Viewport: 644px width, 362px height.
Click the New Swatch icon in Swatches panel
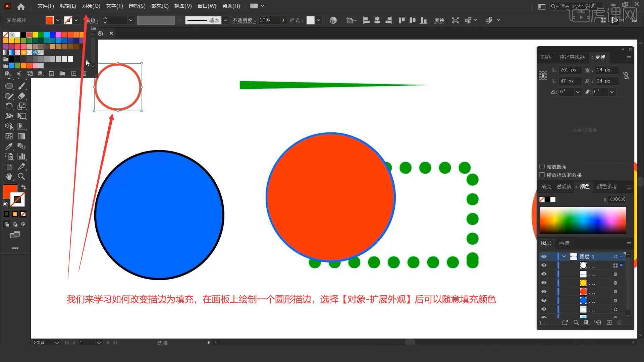point(74,73)
